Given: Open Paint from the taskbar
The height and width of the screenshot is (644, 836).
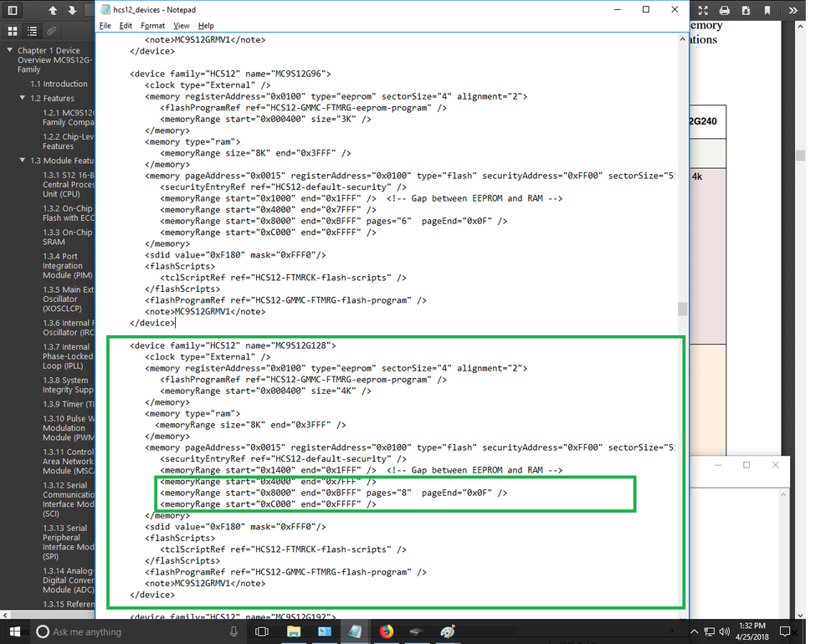Looking at the screenshot, I should coord(448,631).
